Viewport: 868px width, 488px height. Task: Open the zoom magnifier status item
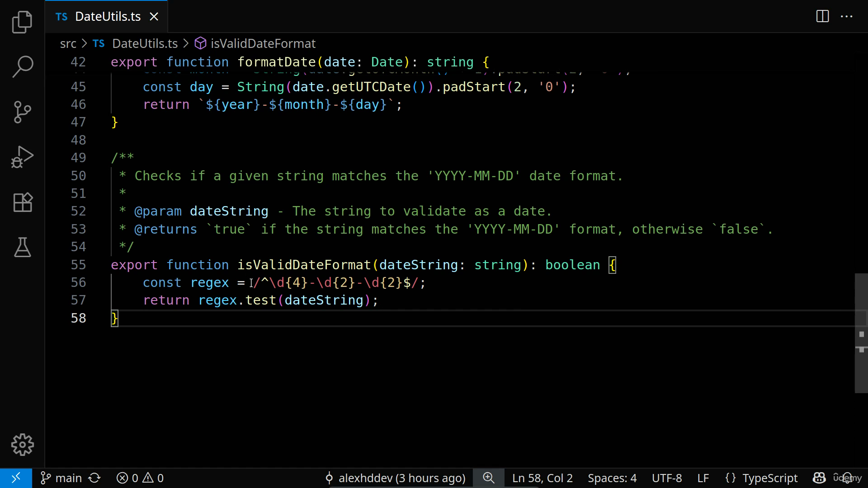pyautogui.click(x=488, y=478)
